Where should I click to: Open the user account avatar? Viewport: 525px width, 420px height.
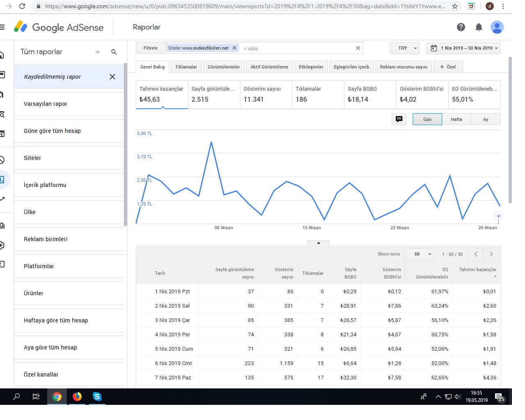coord(497,27)
